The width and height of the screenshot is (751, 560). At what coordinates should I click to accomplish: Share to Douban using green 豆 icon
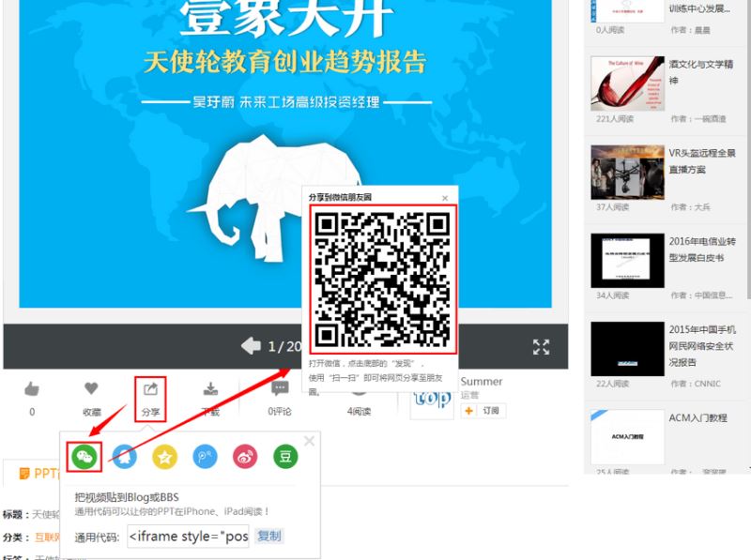tap(284, 458)
